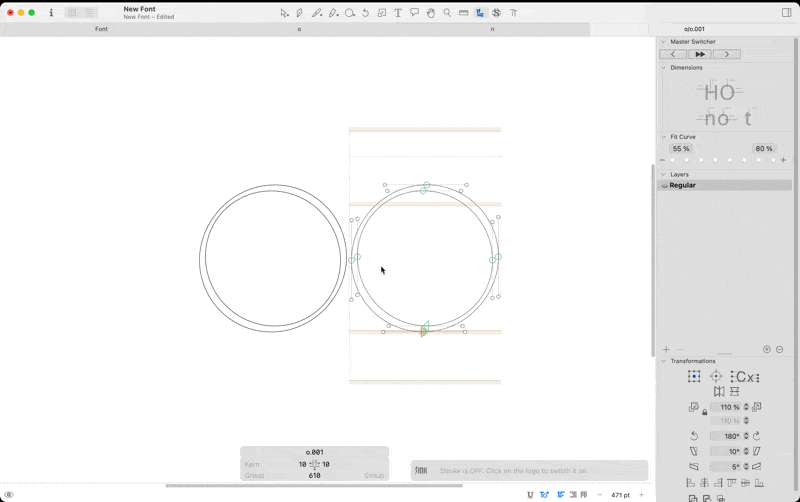This screenshot has height=502, width=800.
Task: Go to next master in Master Switcher
Action: click(x=727, y=54)
